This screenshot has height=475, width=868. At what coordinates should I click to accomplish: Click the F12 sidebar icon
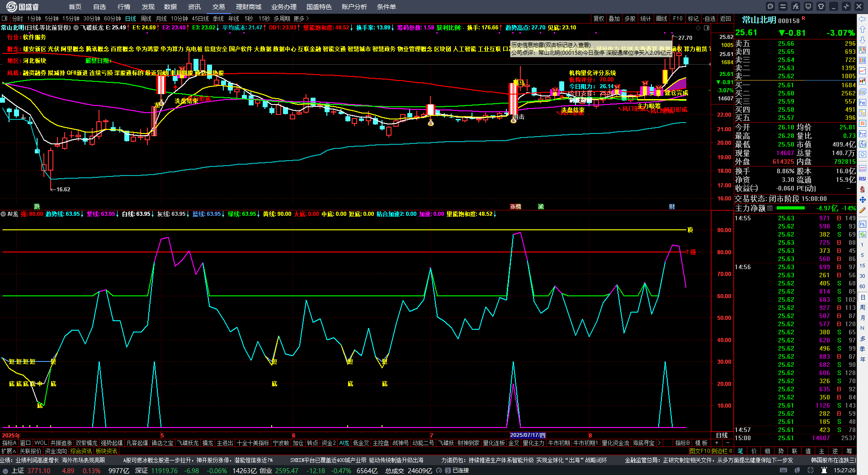point(863,134)
